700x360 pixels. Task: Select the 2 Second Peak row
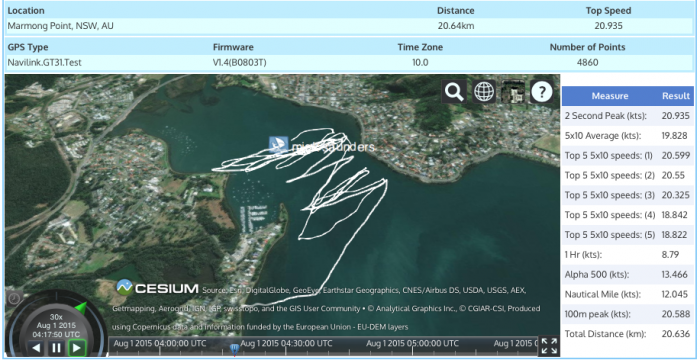tap(628, 116)
